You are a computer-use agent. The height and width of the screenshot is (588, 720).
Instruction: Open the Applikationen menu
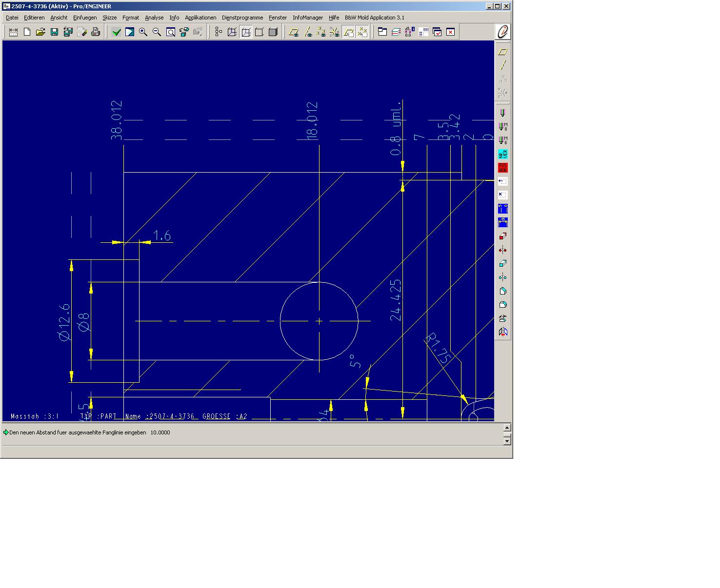pyautogui.click(x=200, y=18)
